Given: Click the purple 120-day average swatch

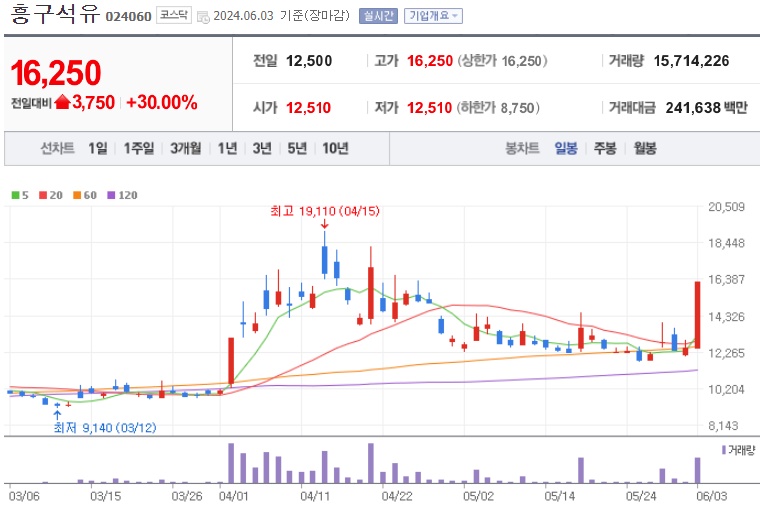Looking at the screenshot, I should coord(111,195).
